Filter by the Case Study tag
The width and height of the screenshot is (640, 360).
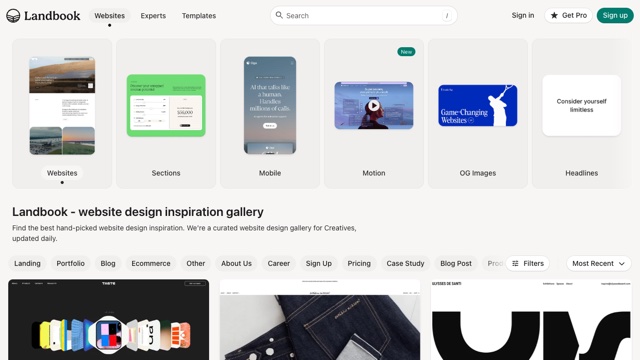pos(405,264)
